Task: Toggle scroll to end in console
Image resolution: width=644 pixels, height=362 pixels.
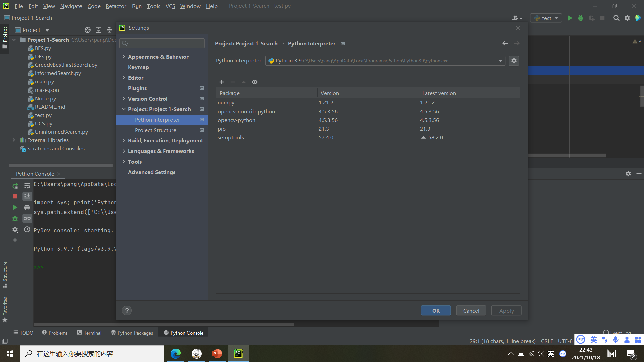Action: [27, 197]
